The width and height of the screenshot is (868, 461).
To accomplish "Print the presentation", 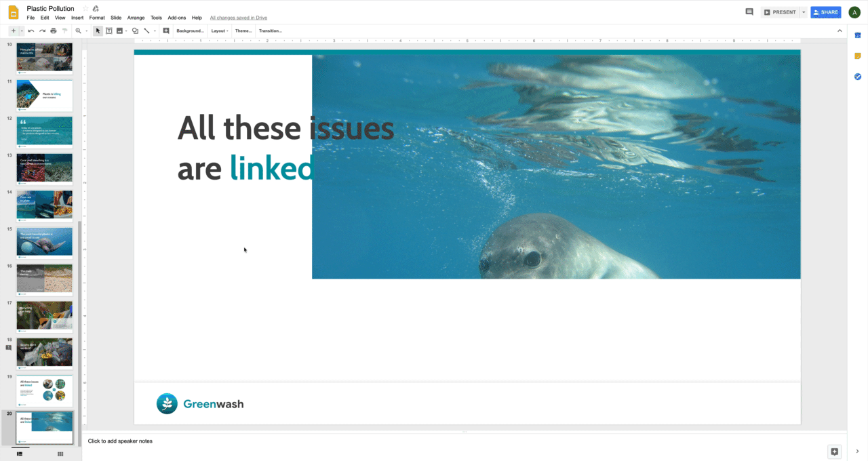I will (54, 31).
